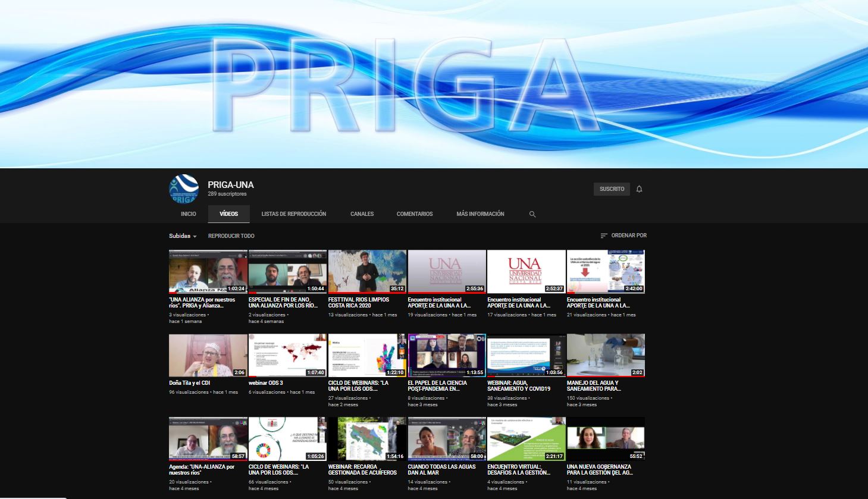Open the Costa Rica map thumbnail 1:54:16
868x499 pixels.
(368, 439)
